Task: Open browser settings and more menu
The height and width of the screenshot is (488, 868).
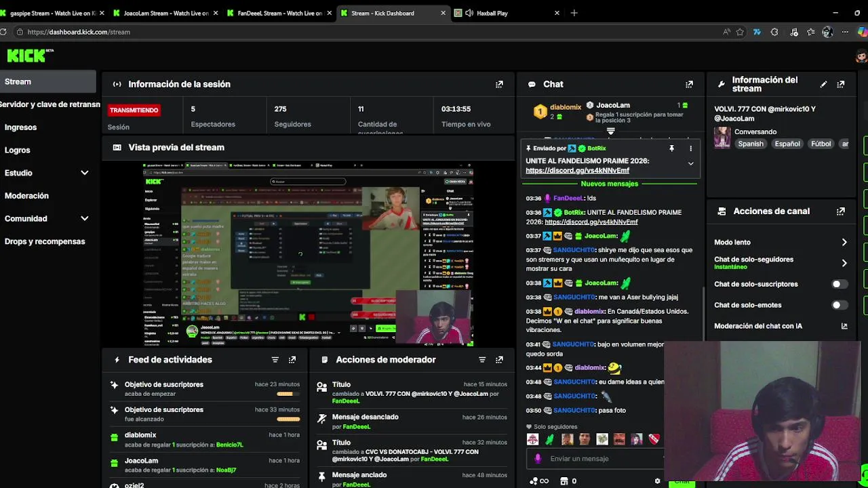Action: tap(845, 32)
